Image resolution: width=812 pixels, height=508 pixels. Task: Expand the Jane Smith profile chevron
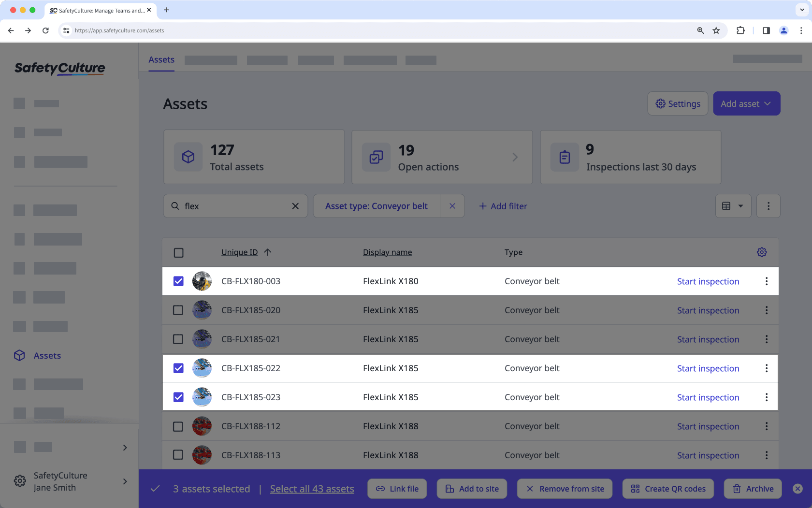click(125, 481)
